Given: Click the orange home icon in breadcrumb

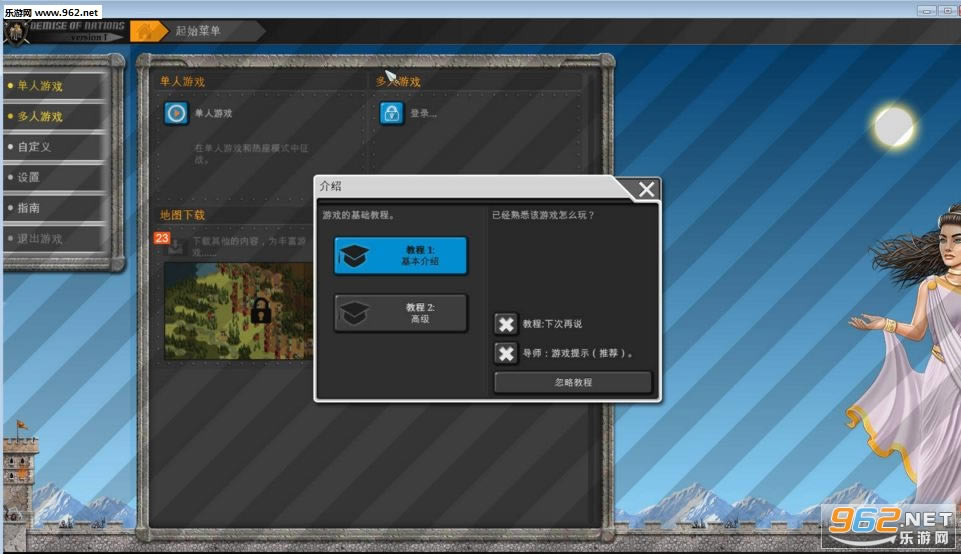Looking at the screenshot, I should (146, 31).
